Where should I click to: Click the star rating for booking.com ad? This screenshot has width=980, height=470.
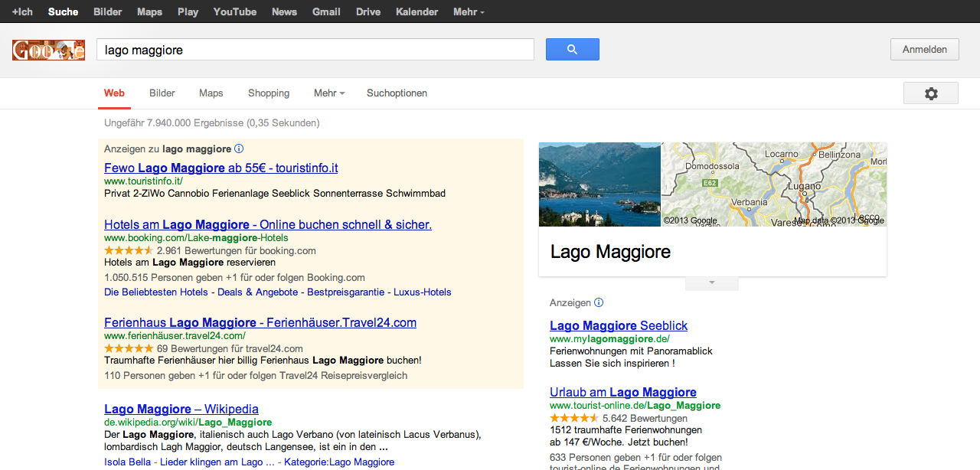128,250
